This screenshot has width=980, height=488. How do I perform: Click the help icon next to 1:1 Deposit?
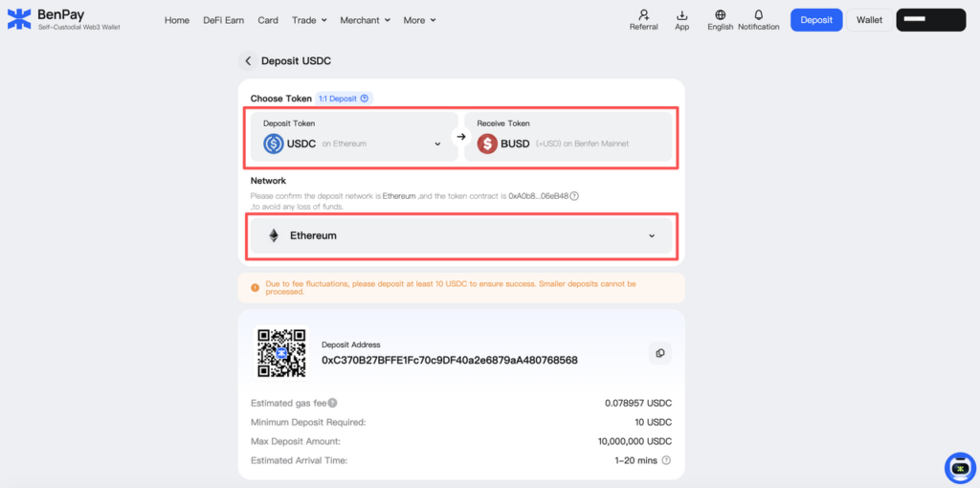pos(365,99)
